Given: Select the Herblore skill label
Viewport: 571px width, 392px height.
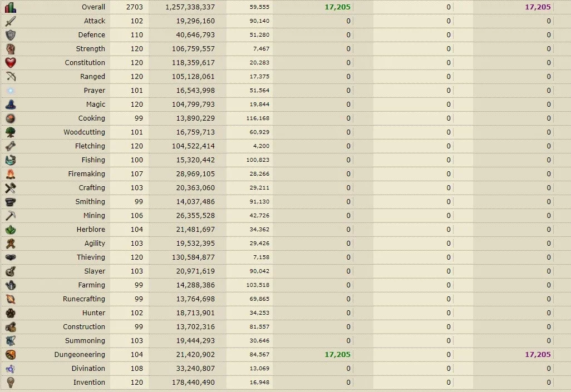Looking at the screenshot, I should click(91, 229).
